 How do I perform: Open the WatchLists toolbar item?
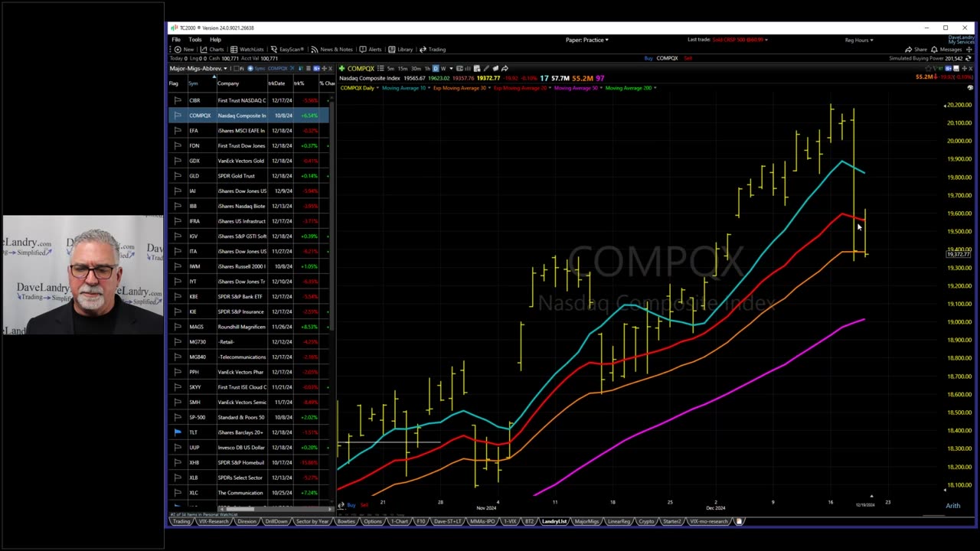[x=247, y=50]
